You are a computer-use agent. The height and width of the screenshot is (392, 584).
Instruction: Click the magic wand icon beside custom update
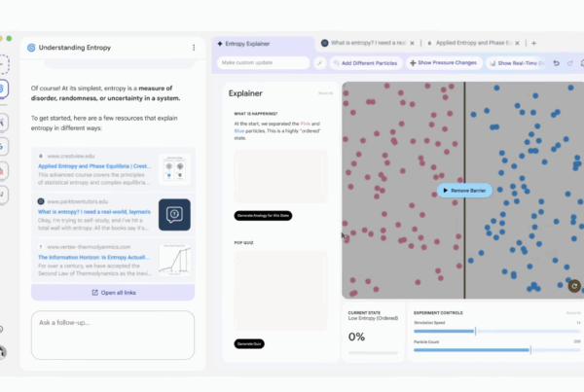(x=320, y=63)
